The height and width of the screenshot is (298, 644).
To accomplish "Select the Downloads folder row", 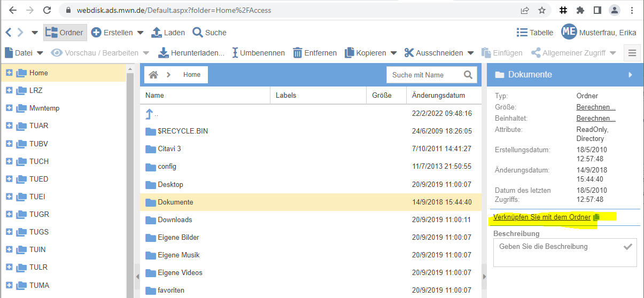I will click(x=175, y=219).
